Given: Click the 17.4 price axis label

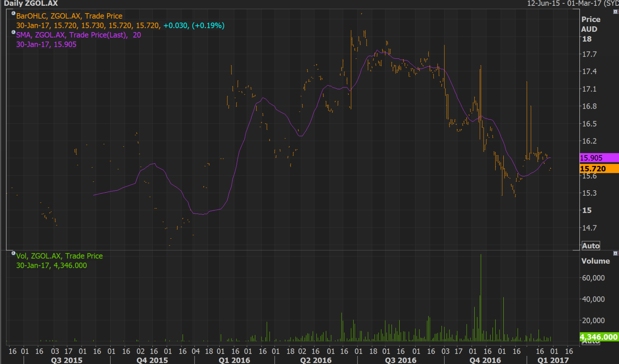Looking at the screenshot, I should 590,72.
